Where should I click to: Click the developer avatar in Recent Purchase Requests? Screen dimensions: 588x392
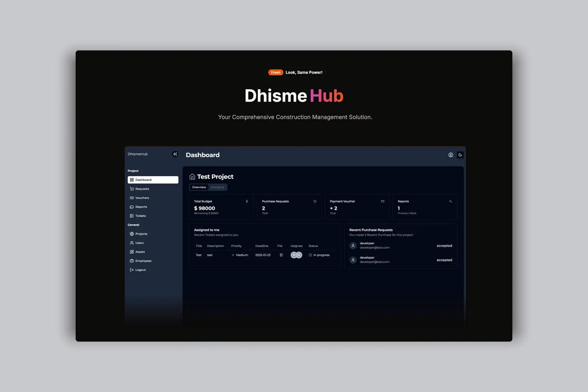tap(353, 245)
